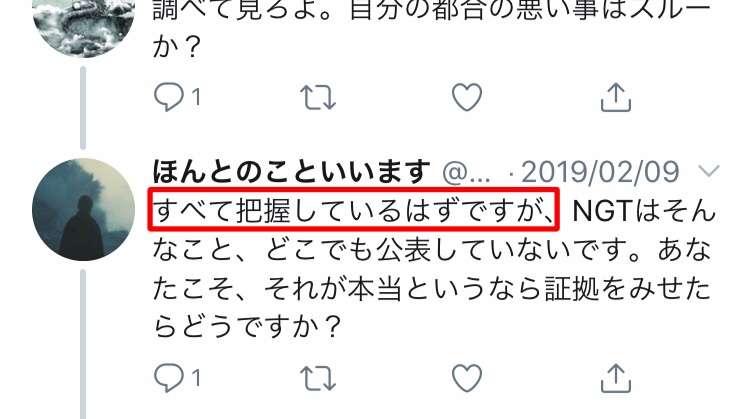Click reply count 1 under ほんとのこといいます tweet
750x419 pixels.
[x=196, y=378]
